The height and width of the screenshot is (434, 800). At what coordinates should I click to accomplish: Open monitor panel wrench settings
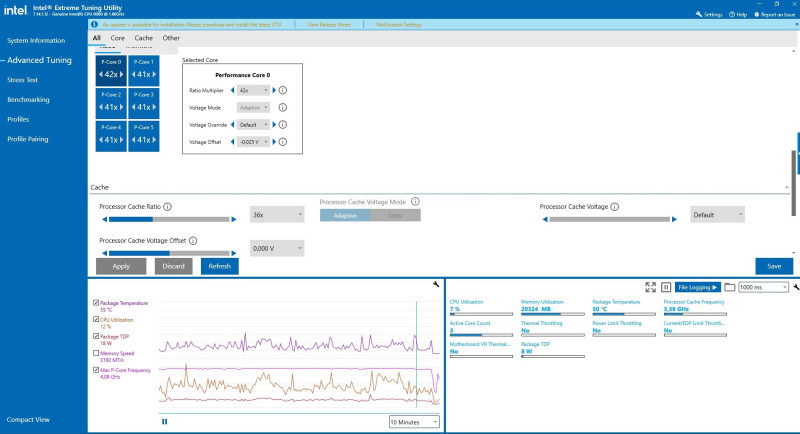pyautogui.click(x=796, y=287)
